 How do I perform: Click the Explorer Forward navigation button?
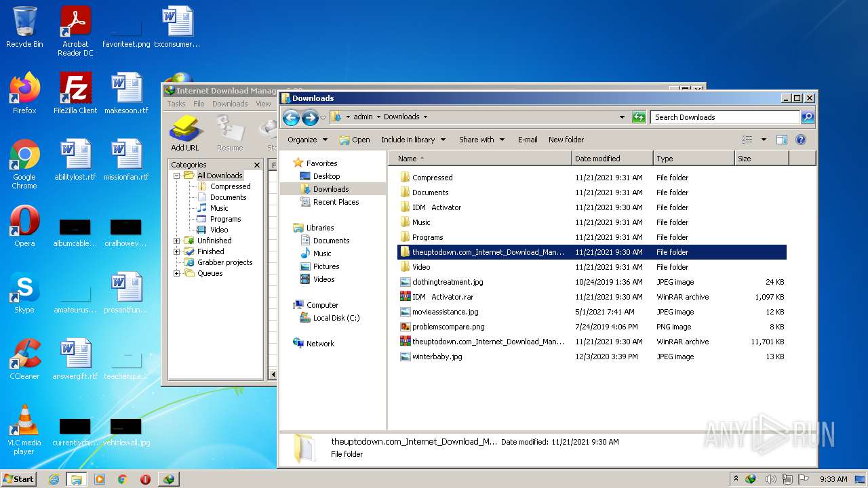pos(310,117)
